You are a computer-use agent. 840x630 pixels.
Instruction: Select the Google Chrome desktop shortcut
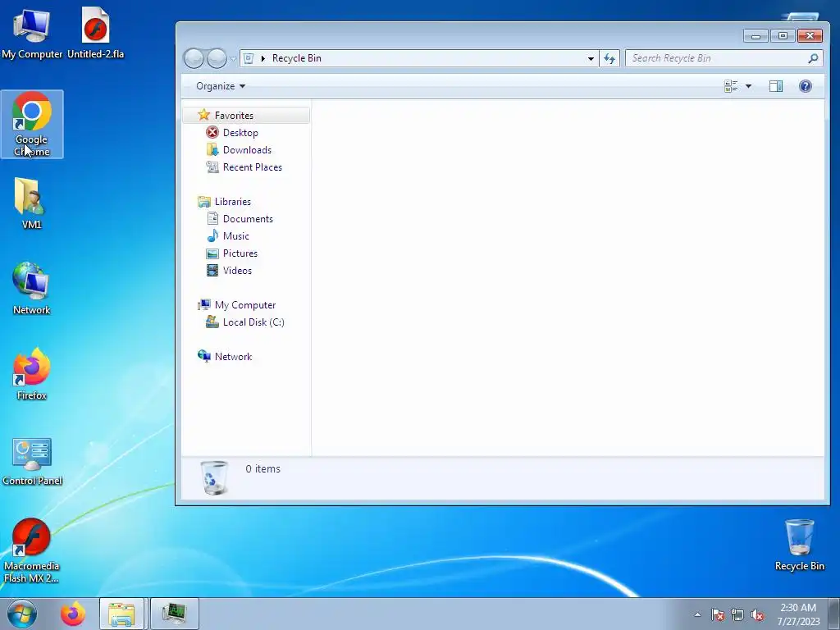(x=32, y=125)
